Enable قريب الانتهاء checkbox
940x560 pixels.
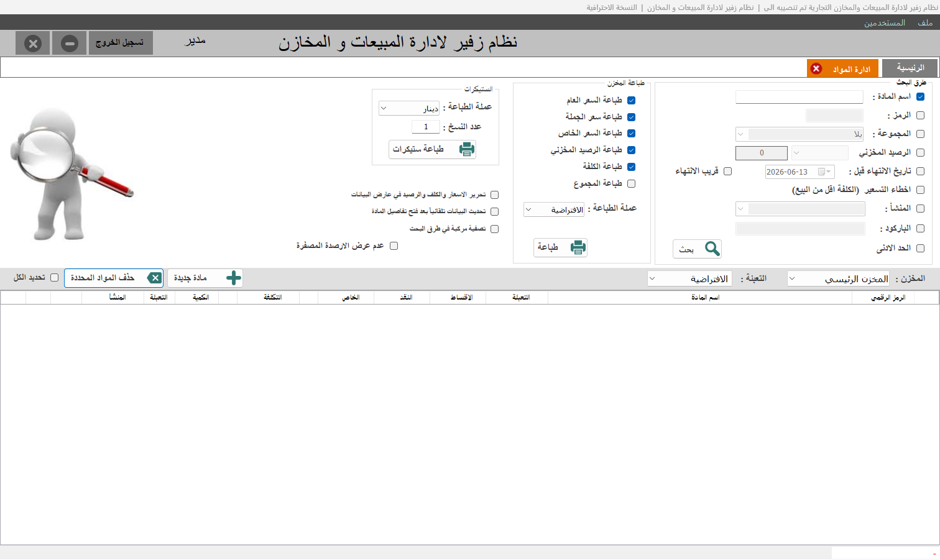click(728, 171)
